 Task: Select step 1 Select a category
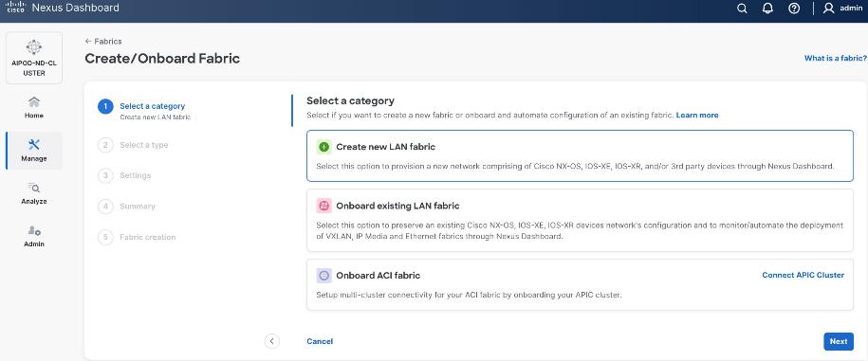[x=144, y=110]
